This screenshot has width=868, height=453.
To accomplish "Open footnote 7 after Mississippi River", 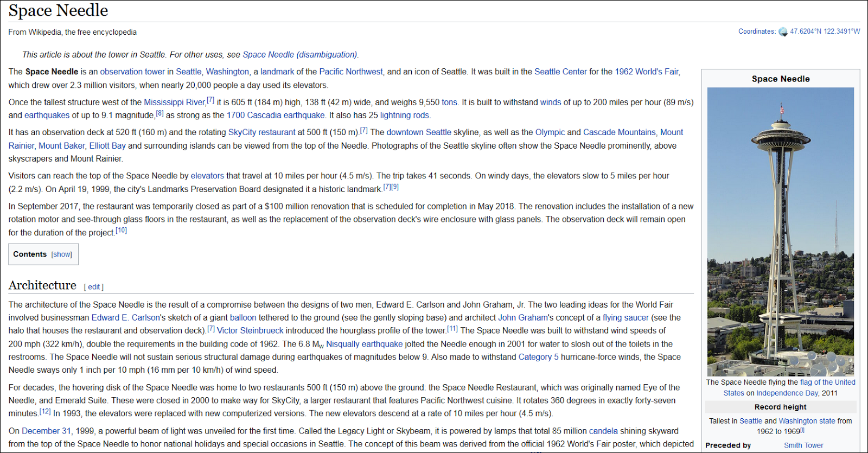I will click(210, 100).
